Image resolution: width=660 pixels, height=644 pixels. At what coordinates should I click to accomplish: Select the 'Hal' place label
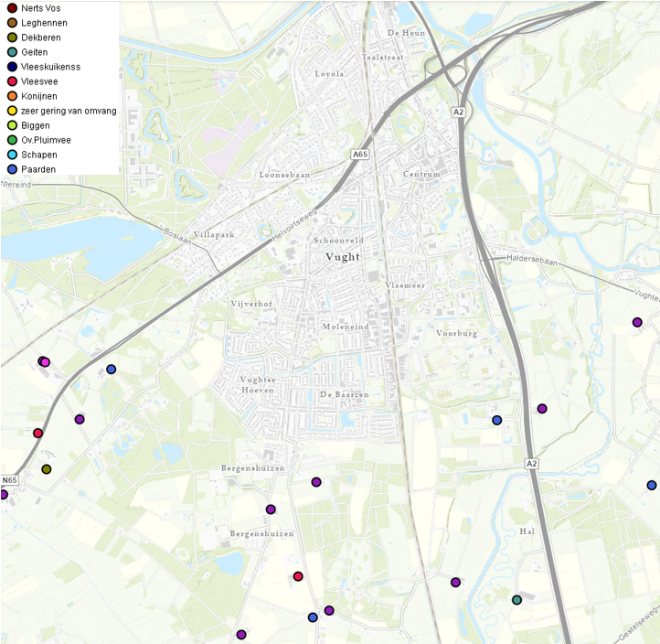click(x=527, y=531)
